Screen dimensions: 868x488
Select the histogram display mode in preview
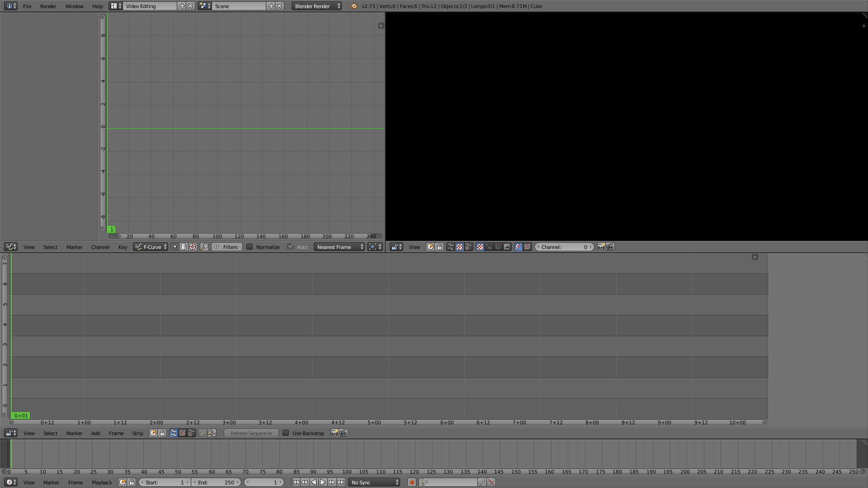coord(507,247)
